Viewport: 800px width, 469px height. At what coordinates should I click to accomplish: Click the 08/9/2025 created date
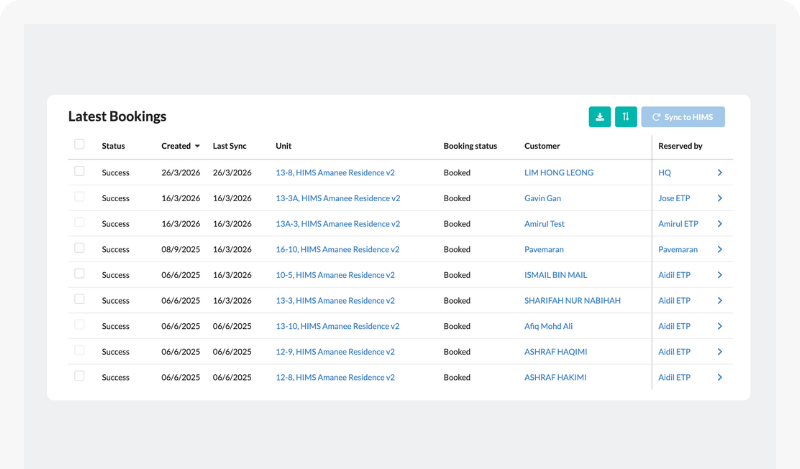tap(181, 249)
